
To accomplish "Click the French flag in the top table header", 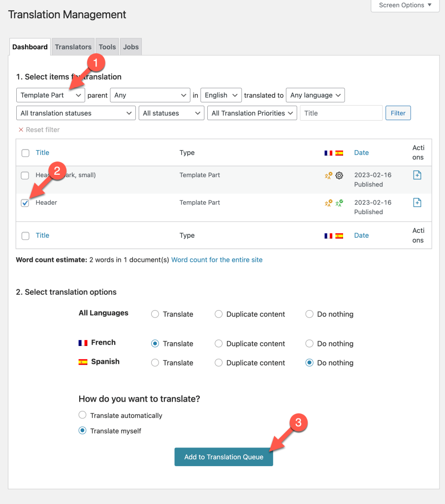I will (328, 153).
